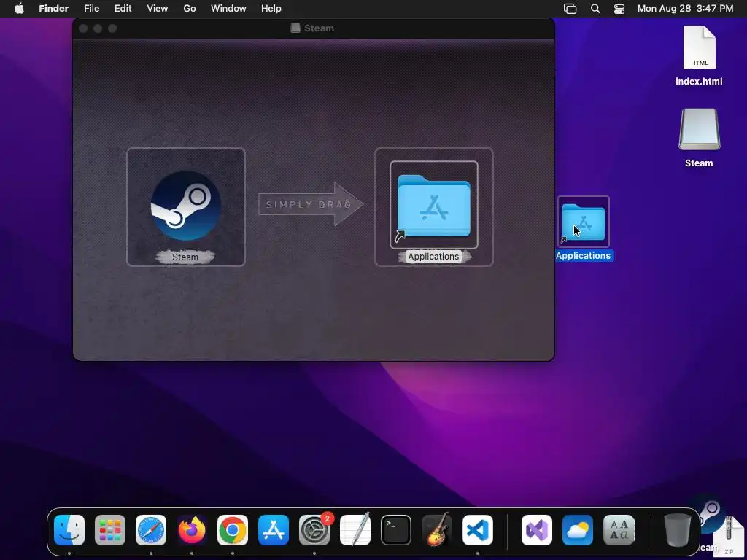Open Finder from the Dock
Image resolution: width=747 pixels, height=560 pixels.
click(x=69, y=530)
